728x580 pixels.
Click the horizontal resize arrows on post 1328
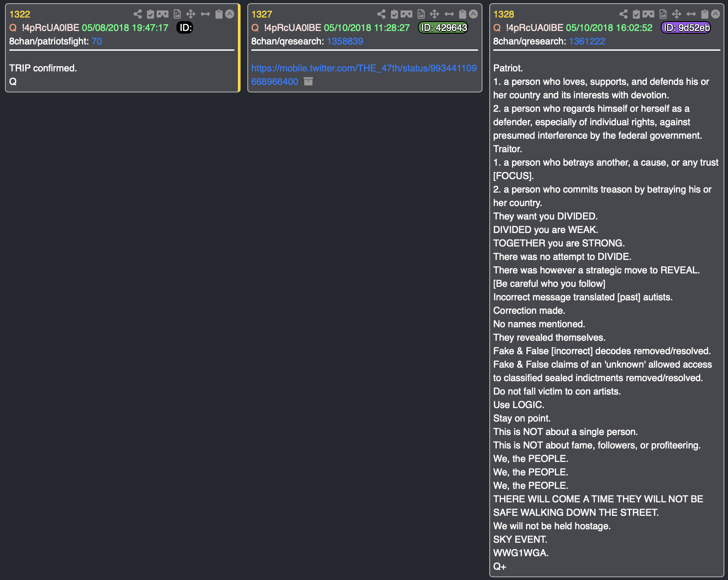(691, 14)
